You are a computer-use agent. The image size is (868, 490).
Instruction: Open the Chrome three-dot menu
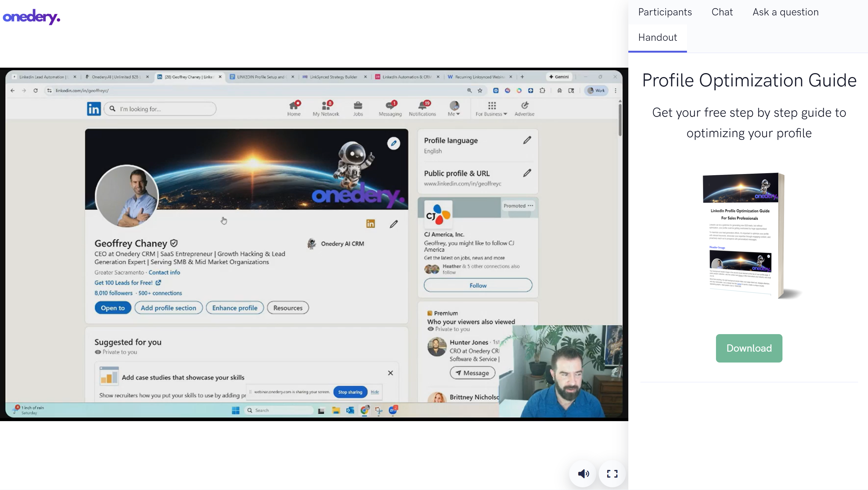pos(616,90)
